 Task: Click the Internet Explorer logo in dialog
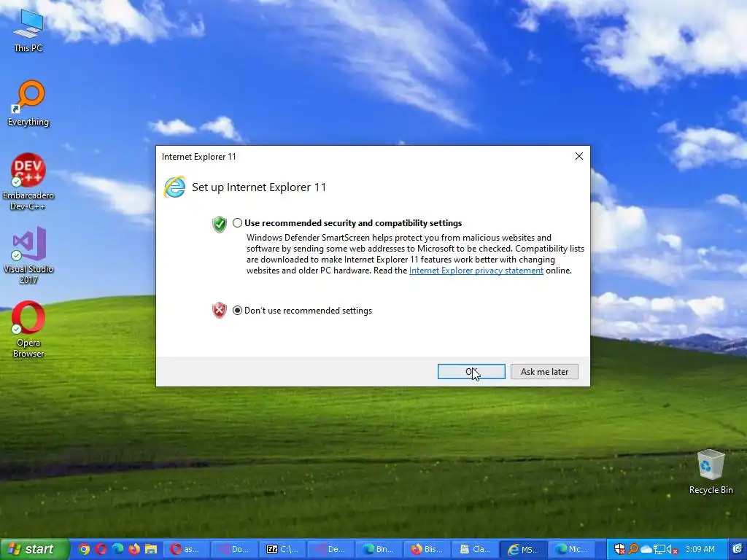coord(174,187)
